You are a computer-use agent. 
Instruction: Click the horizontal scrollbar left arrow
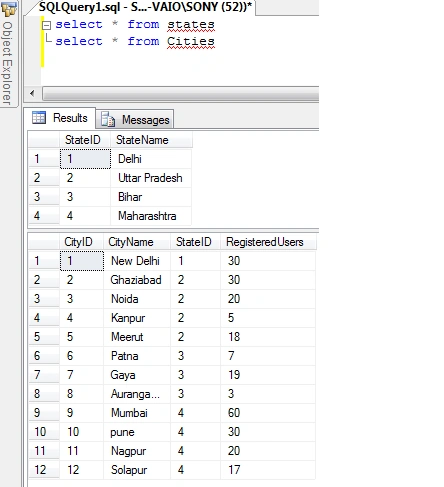coord(32,93)
